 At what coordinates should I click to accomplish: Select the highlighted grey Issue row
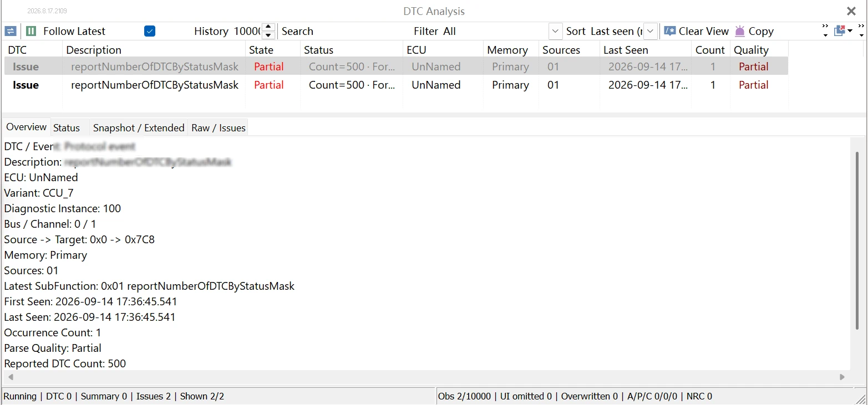(396, 66)
